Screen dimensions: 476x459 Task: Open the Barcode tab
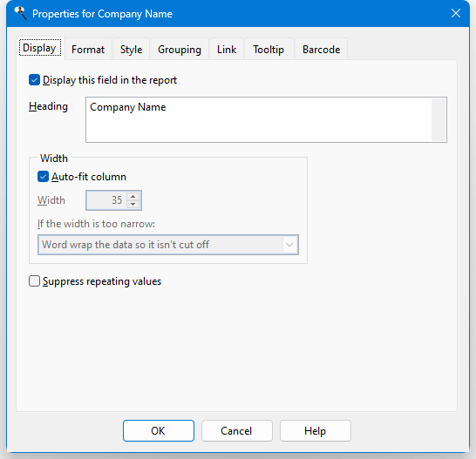click(x=321, y=49)
